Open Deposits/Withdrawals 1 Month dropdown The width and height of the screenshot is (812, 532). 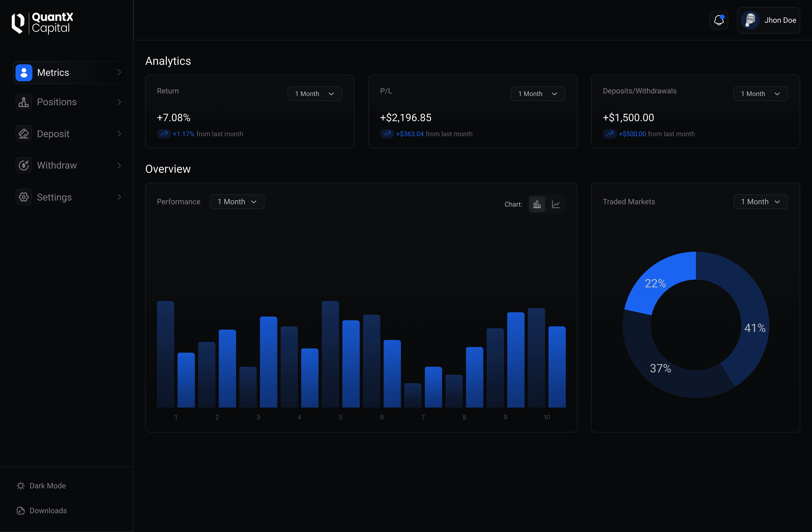tap(761, 94)
